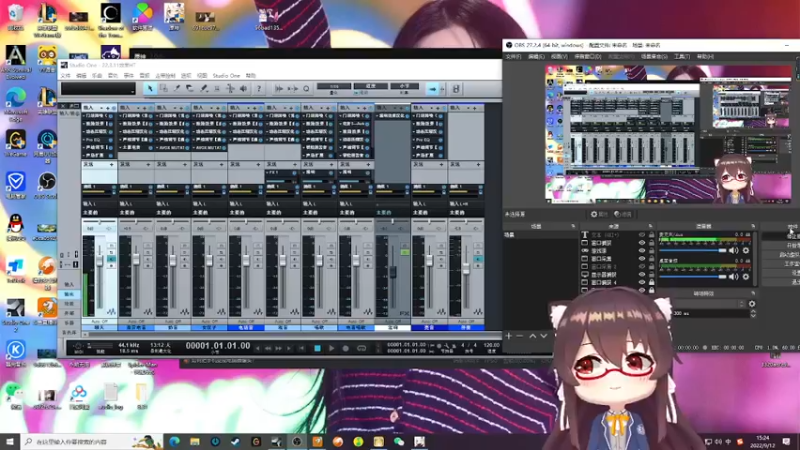Stop playback with the blue square button

point(317,348)
